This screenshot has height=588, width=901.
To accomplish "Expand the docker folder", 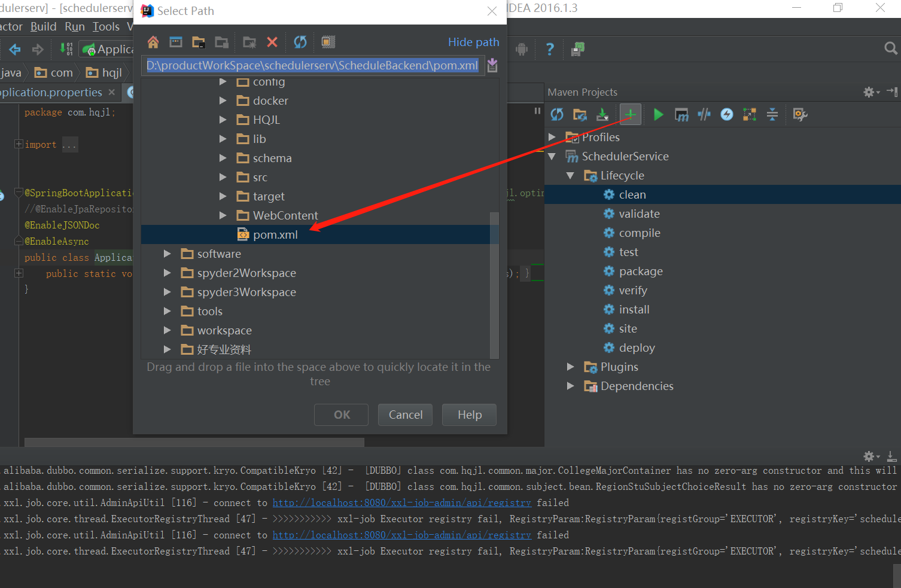I will click(x=223, y=100).
